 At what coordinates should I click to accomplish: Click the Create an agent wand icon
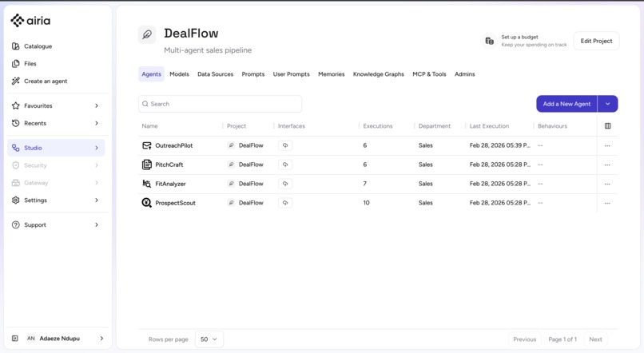point(16,81)
